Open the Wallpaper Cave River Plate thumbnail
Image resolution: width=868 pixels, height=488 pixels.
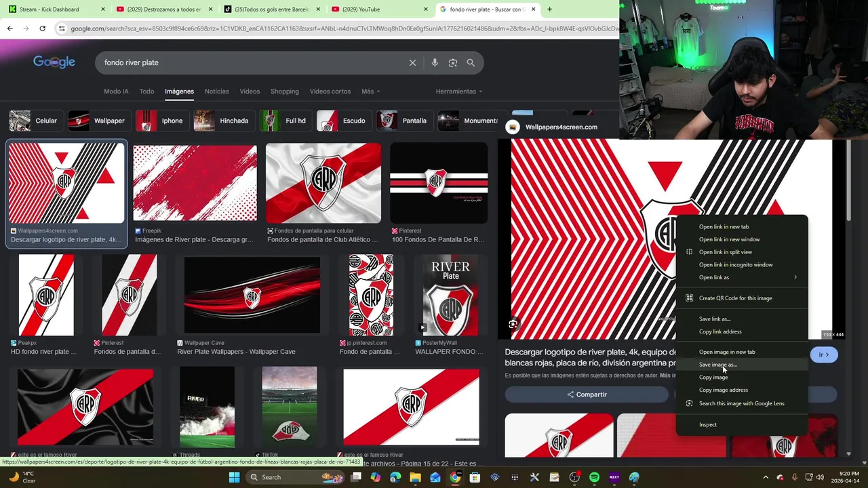point(252,296)
